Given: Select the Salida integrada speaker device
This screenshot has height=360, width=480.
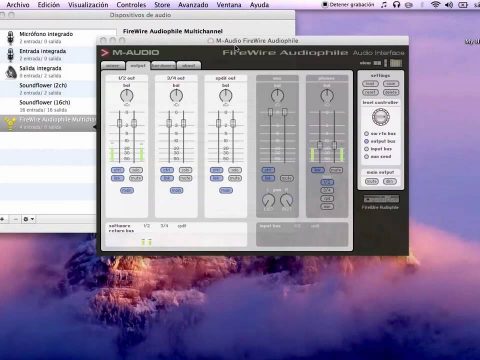Looking at the screenshot, I should 48,72.
